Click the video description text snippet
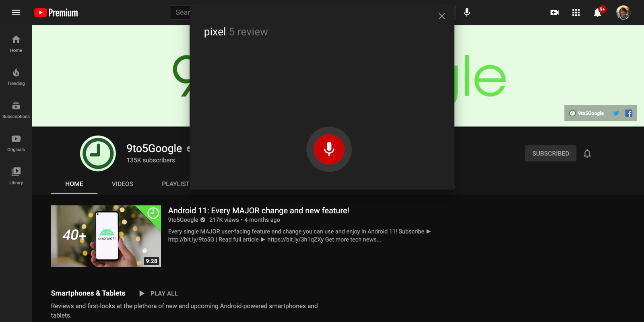The image size is (644, 322). click(x=299, y=235)
